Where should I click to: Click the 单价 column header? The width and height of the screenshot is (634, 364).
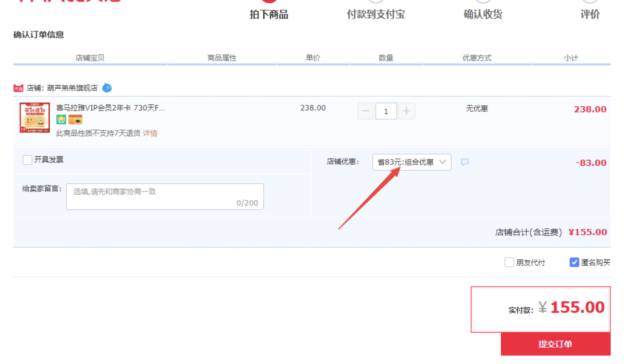[x=313, y=58]
